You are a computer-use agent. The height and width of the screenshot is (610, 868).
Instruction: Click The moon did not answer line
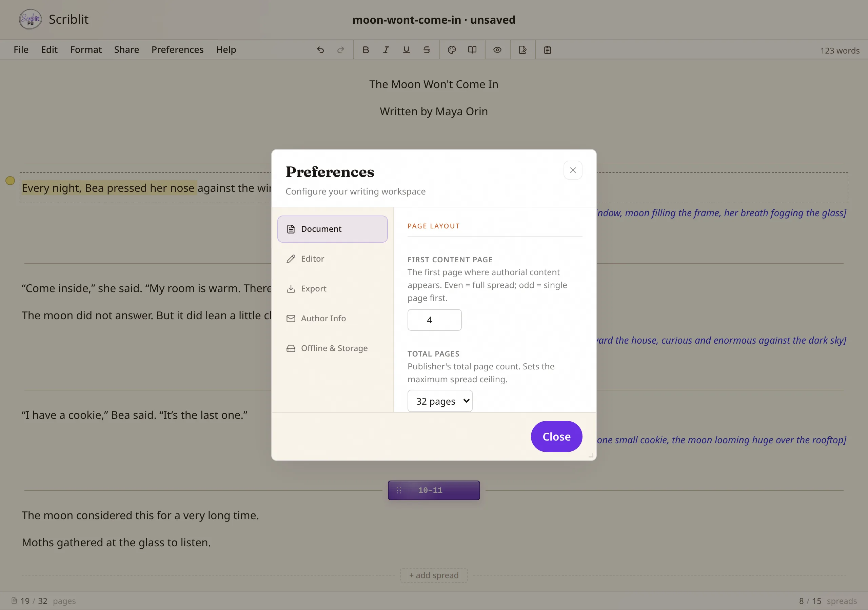pyautogui.click(x=146, y=315)
